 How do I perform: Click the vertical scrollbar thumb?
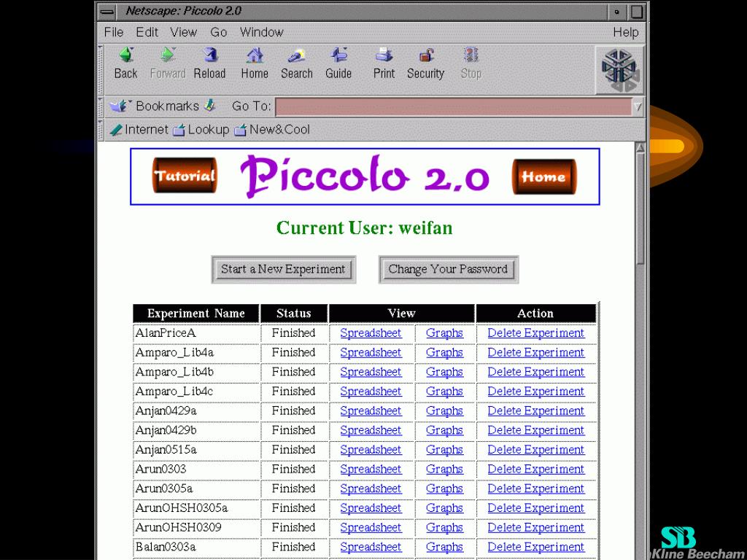640,209
